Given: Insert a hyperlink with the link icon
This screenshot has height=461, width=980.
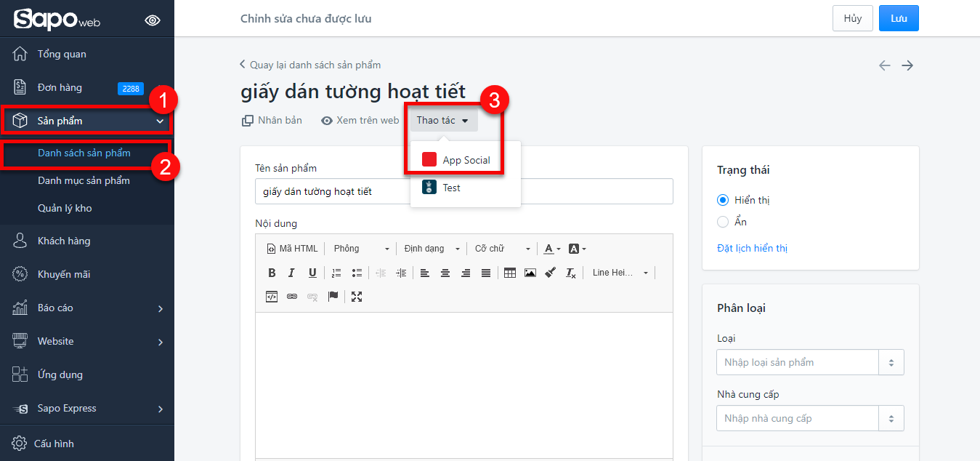Looking at the screenshot, I should click(x=292, y=297).
